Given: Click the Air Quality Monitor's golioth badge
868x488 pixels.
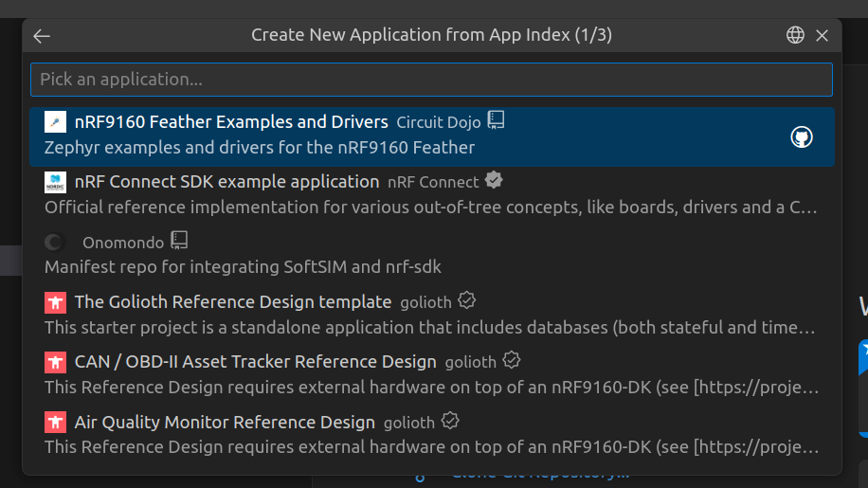Looking at the screenshot, I should (x=450, y=421).
